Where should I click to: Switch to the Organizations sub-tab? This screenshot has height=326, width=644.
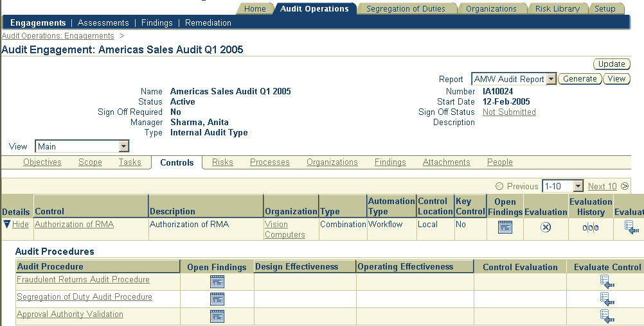tap(332, 162)
